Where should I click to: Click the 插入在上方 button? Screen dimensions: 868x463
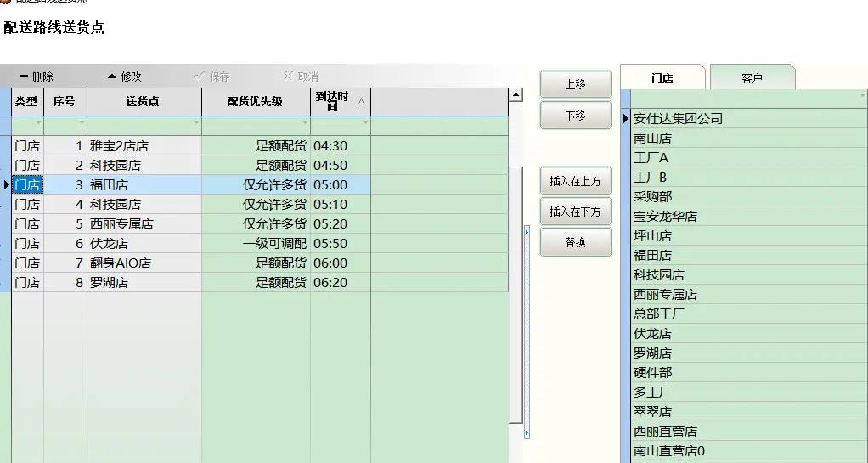(x=576, y=181)
